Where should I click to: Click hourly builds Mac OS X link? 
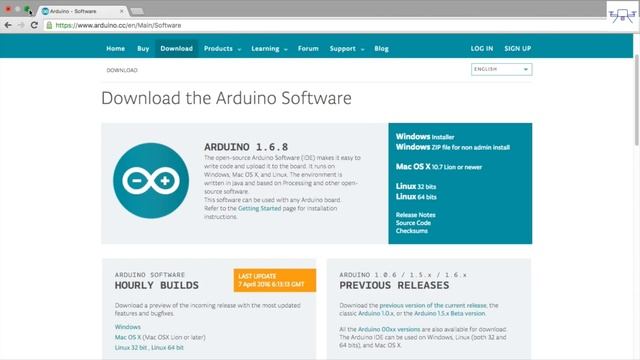pyautogui.click(x=128, y=337)
